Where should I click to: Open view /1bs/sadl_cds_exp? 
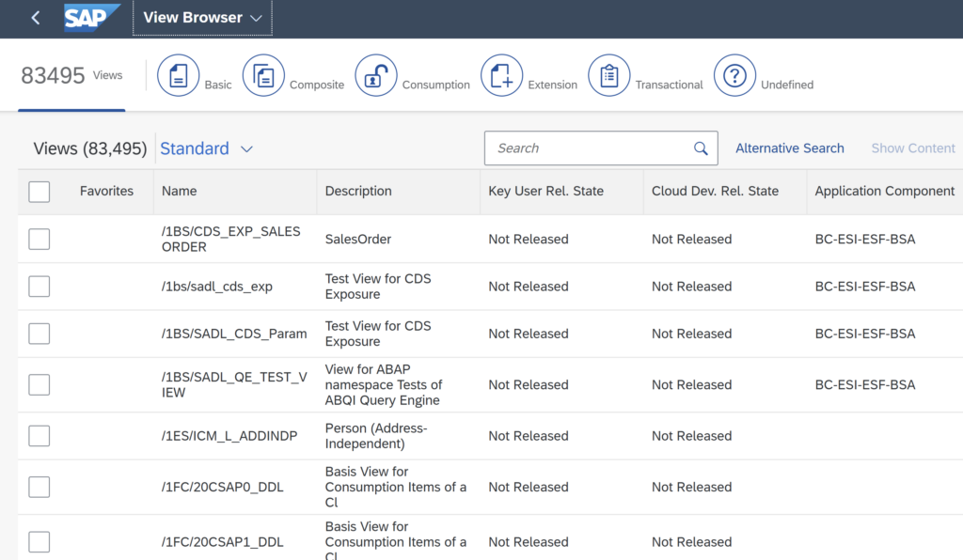[217, 287]
